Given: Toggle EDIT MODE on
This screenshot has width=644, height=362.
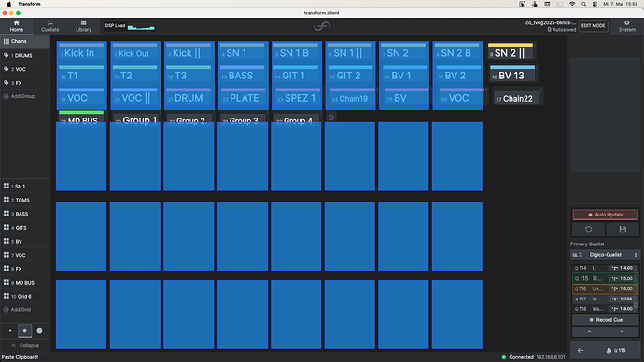Looking at the screenshot, I should pos(593,25).
